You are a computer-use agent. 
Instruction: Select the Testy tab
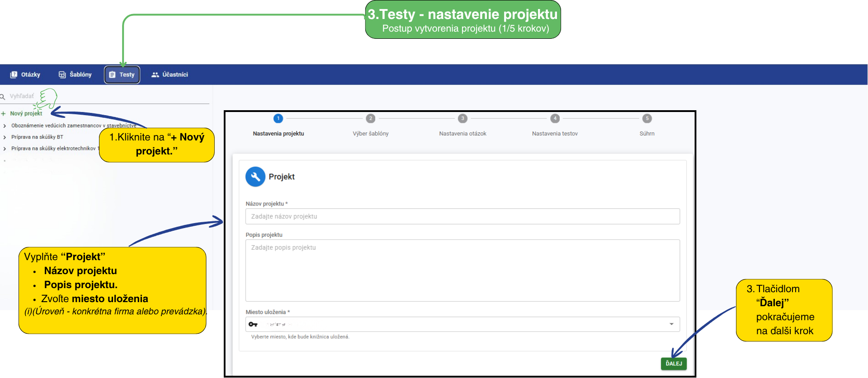pyautogui.click(x=122, y=75)
